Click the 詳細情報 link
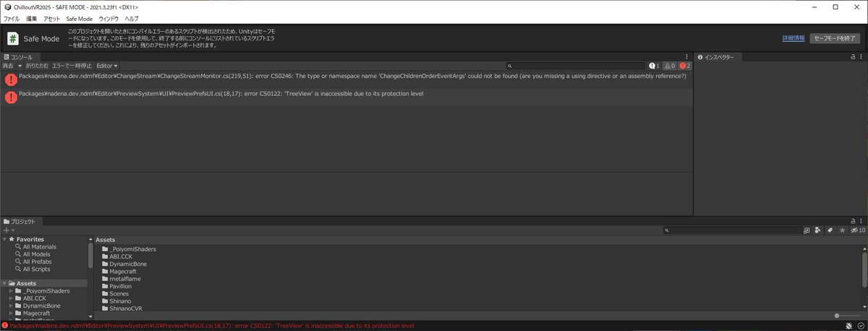The width and height of the screenshot is (868, 331). coord(793,38)
